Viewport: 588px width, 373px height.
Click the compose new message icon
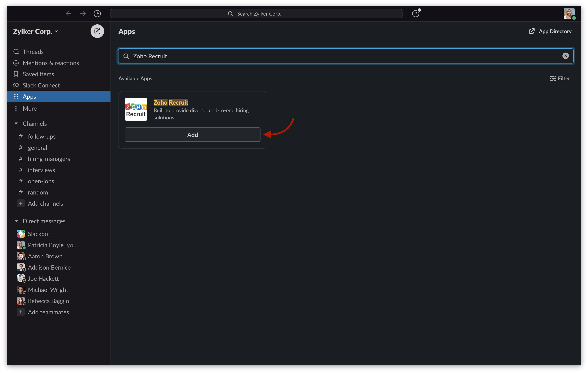coord(97,31)
